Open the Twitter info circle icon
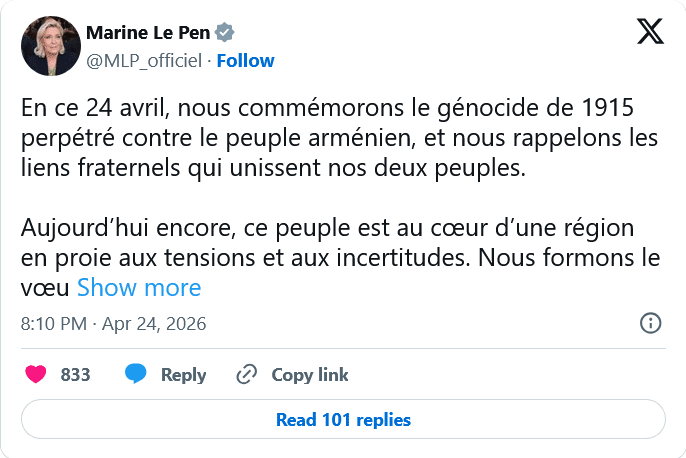The height and width of the screenshot is (458, 686). click(x=649, y=323)
